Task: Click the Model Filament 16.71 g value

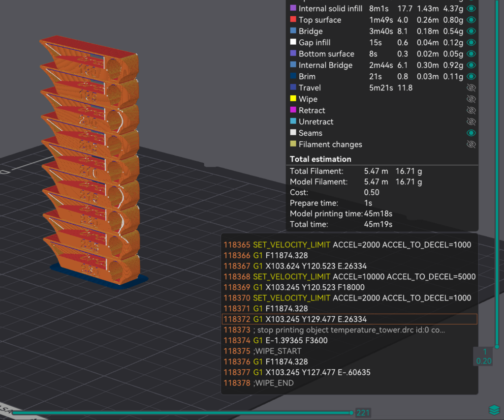Action: pyautogui.click(x=409, y=182)
